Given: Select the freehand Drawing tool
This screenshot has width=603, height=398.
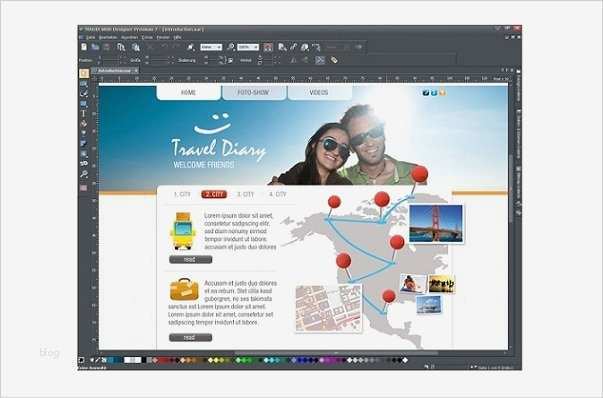Looking at the screenshot, I should click(84, 93).
